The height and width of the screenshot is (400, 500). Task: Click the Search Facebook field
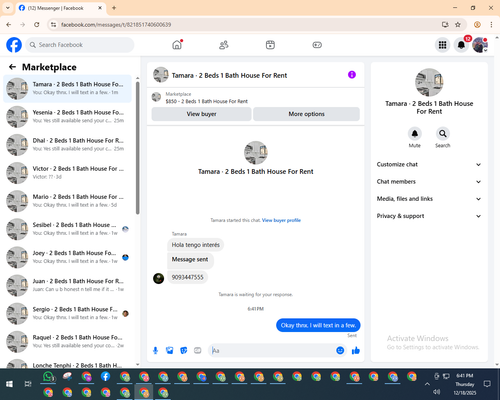click(80, 45)
